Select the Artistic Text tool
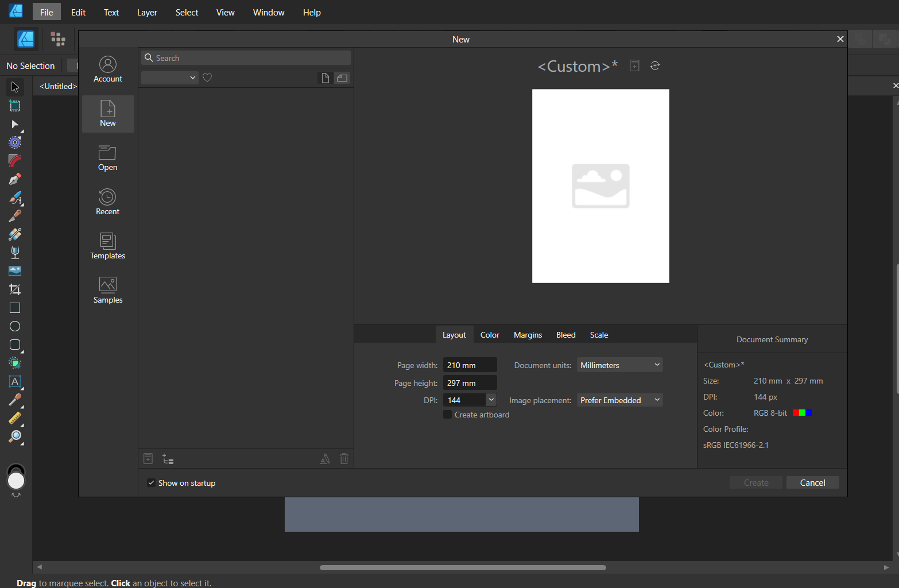This screenshot has height=588, width=899. (x=15, y=382)
